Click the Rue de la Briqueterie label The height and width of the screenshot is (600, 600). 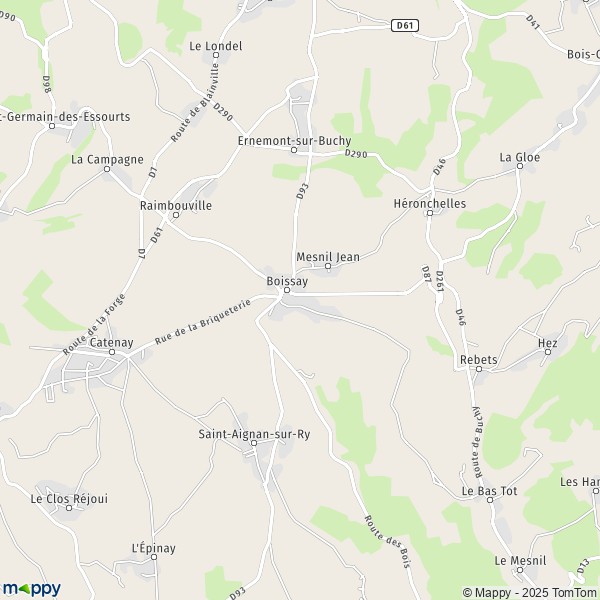(x=203, y=321)
